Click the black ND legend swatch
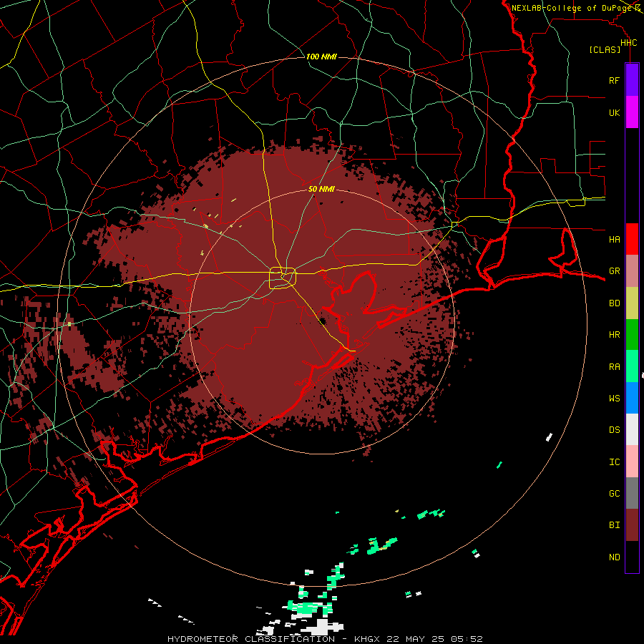The image size is (644, 644). point(632,557)
